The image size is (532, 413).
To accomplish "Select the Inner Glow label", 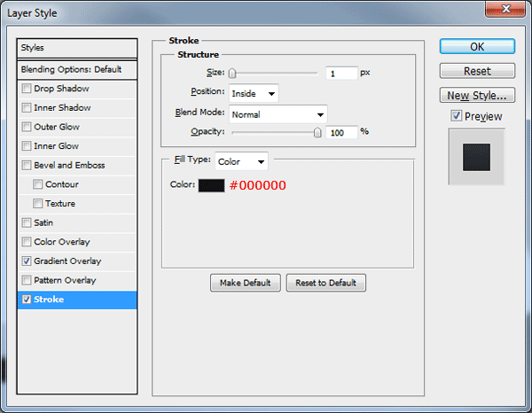I will pyautogui.click(x=57, y=146).
